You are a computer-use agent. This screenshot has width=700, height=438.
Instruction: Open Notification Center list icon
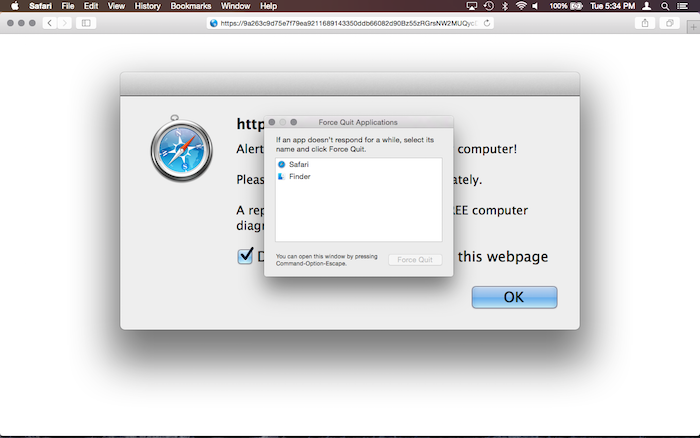(x=683, y=6)
